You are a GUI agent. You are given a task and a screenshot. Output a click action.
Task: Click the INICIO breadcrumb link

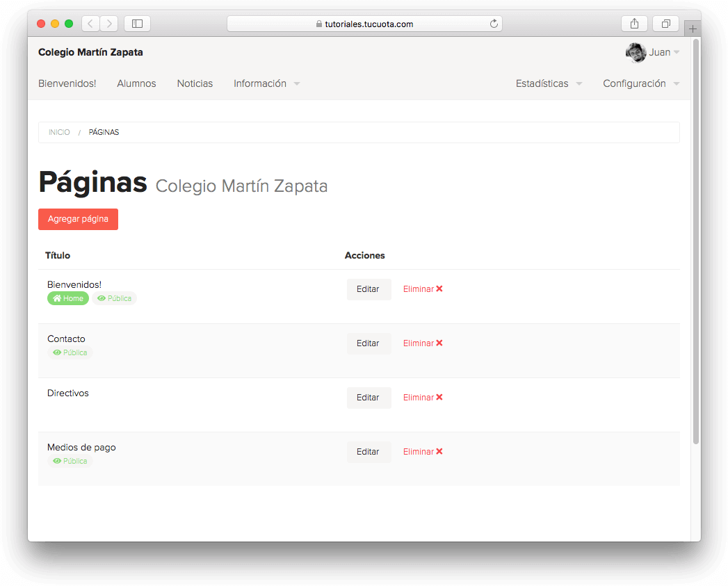point(59,132)
